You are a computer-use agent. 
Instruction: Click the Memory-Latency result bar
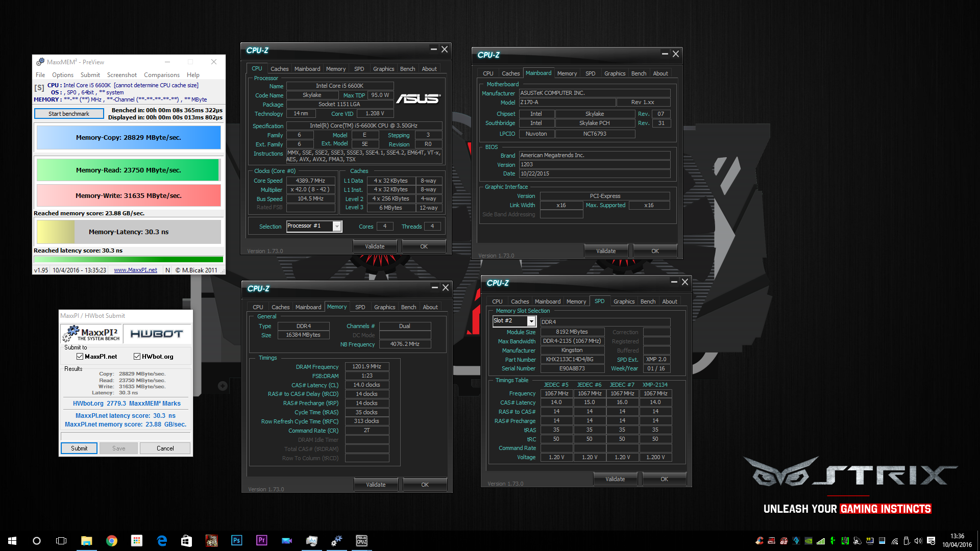coord(129,232)
